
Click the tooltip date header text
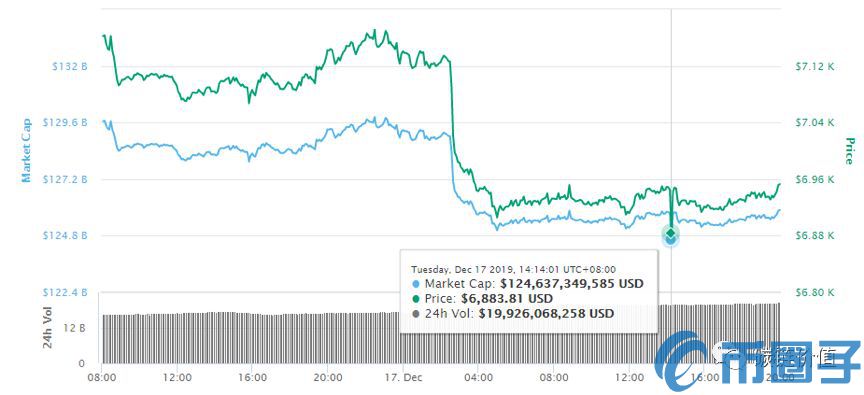[x=514, y=269]
